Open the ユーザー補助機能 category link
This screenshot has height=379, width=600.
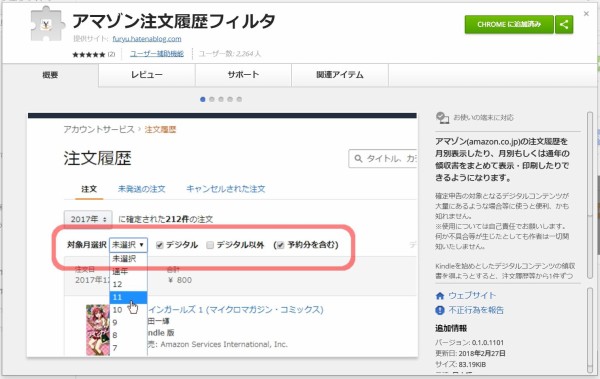[157, 54]
